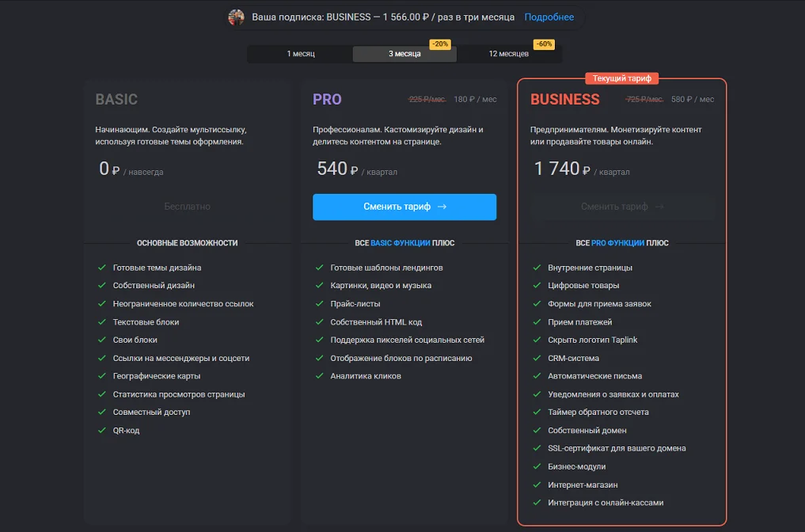Click the checkmark next to 'CRM-система'
Image resolution: width=805 pixels, height=532 pixels.
pos(537,358)
